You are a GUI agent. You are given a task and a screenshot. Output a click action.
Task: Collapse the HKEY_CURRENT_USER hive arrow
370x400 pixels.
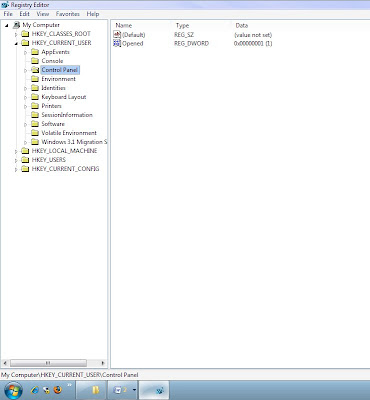point(16,44)
